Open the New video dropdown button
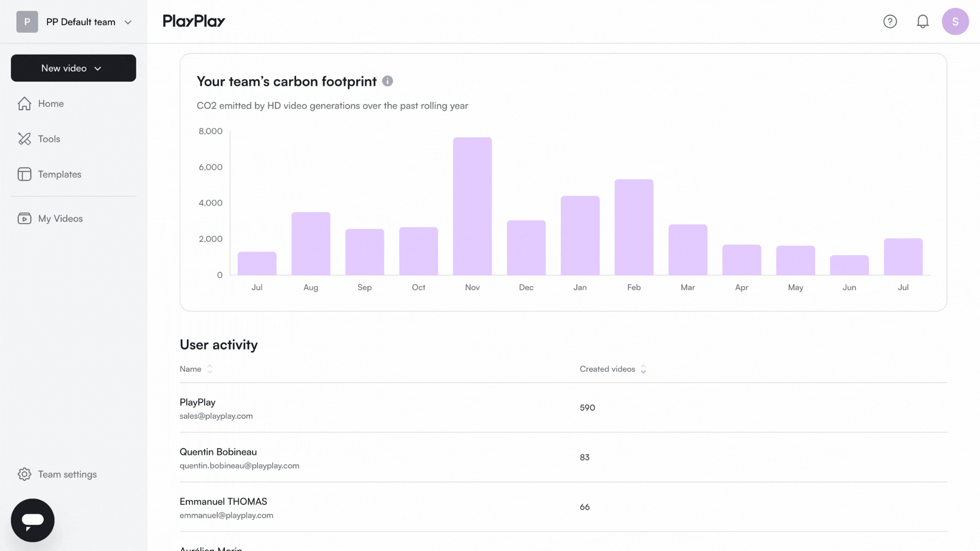 pos(73,68)
